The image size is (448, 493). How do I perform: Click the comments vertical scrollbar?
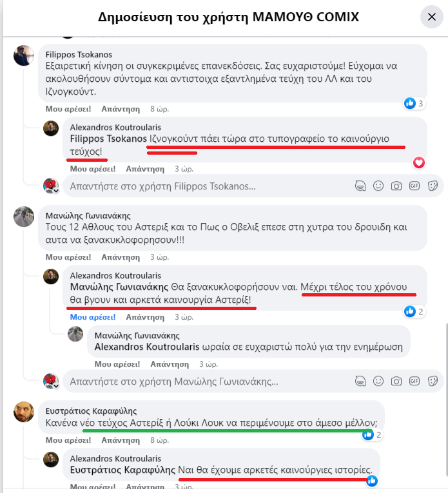point(447,400)
